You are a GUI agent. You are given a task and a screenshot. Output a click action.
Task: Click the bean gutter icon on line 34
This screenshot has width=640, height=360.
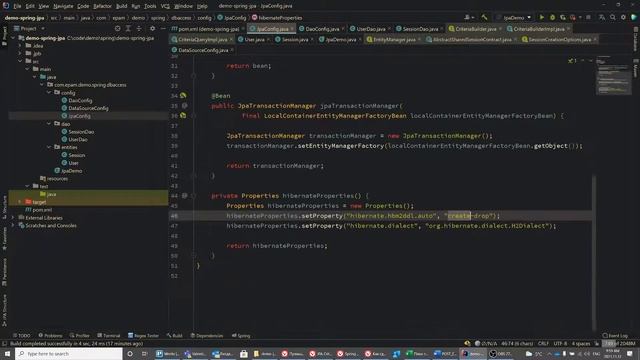(x=183, y=96)
